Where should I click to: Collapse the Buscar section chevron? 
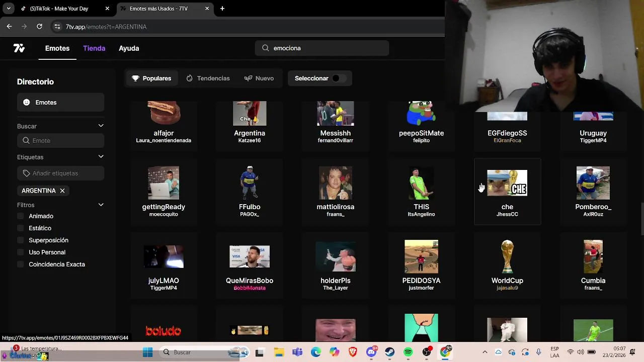tap(101, 126)
